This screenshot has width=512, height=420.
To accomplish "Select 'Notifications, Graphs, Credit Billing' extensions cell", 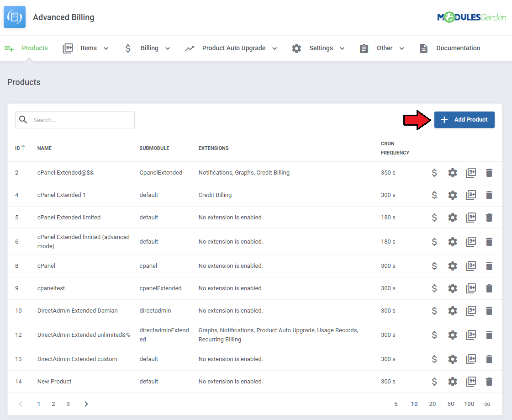I will point(244,173).
